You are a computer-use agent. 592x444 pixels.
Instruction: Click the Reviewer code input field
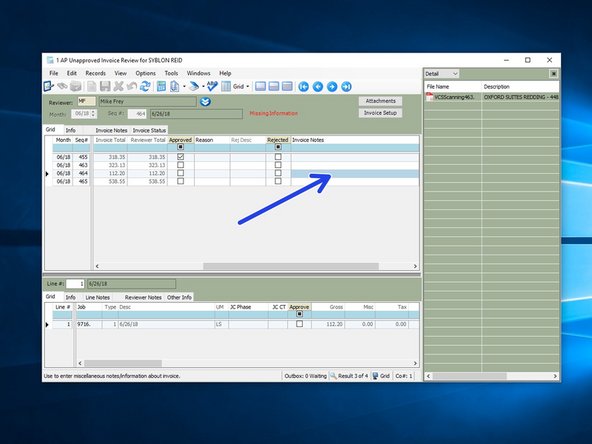coord(86,102)
